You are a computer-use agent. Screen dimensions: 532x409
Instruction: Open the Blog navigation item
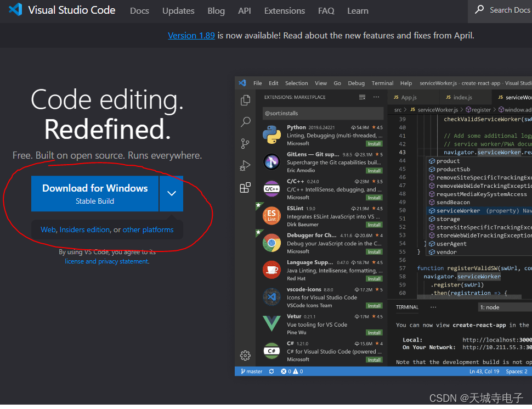click(216, 11)
